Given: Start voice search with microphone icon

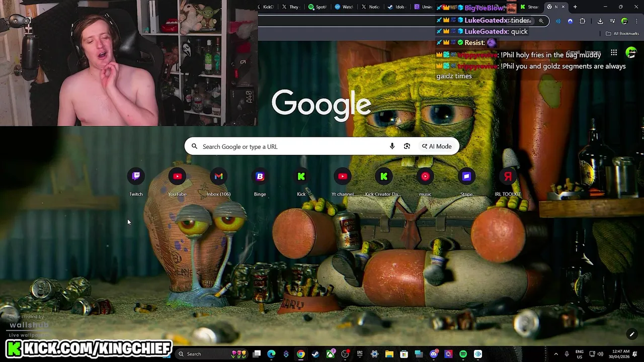Looking at the screenshot, I should coord(392,146).
